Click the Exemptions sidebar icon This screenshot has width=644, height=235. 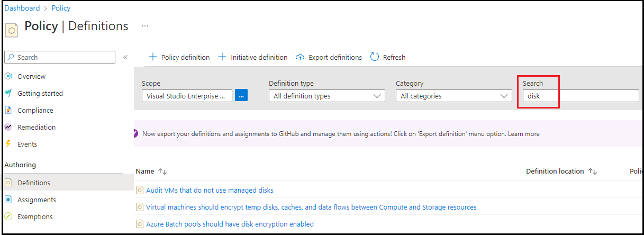tap(8, 216)
